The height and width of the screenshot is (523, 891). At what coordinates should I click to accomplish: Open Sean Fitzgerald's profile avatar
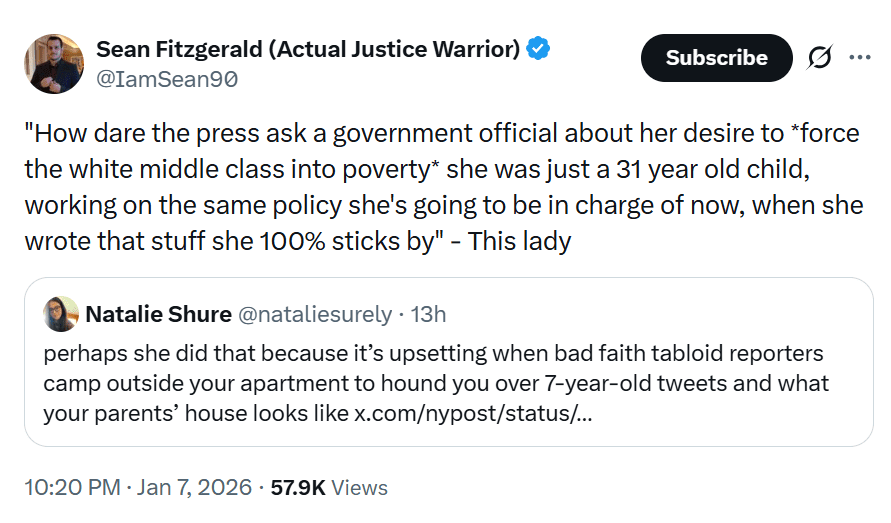pyautogui.click(x=54, y=63)
